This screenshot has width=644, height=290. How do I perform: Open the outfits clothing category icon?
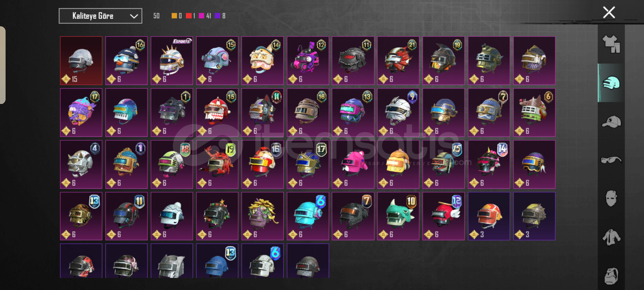pos(611,44)
